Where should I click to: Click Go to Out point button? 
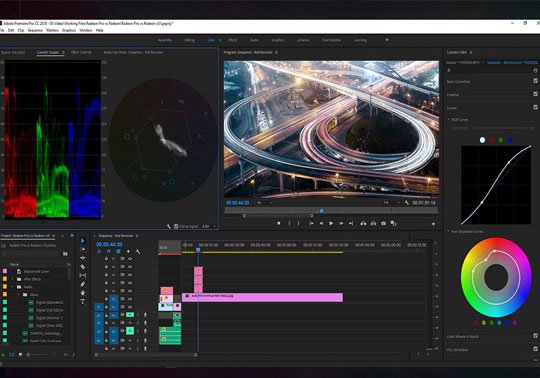click(351, 223)
